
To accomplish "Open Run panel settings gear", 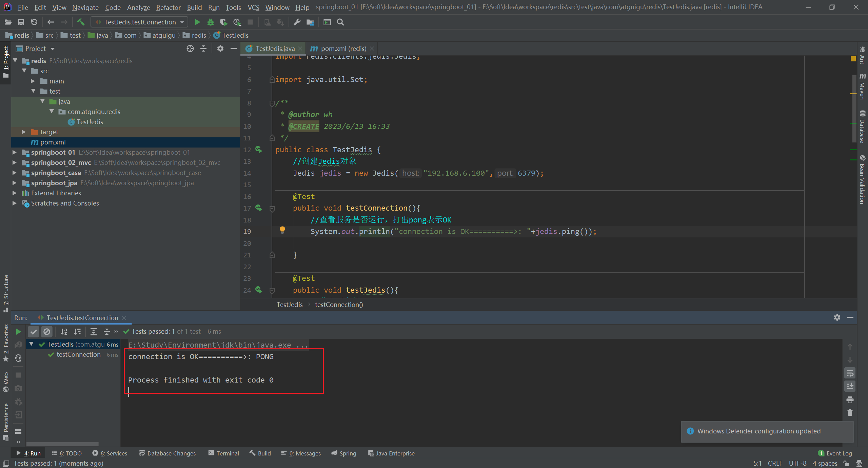I will tap(837, 317).
